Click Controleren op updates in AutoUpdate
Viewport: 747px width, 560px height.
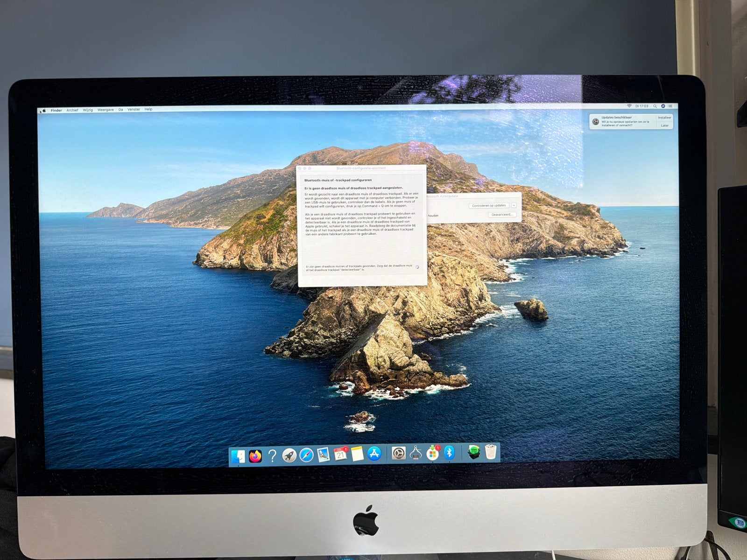tap(489, 205)
